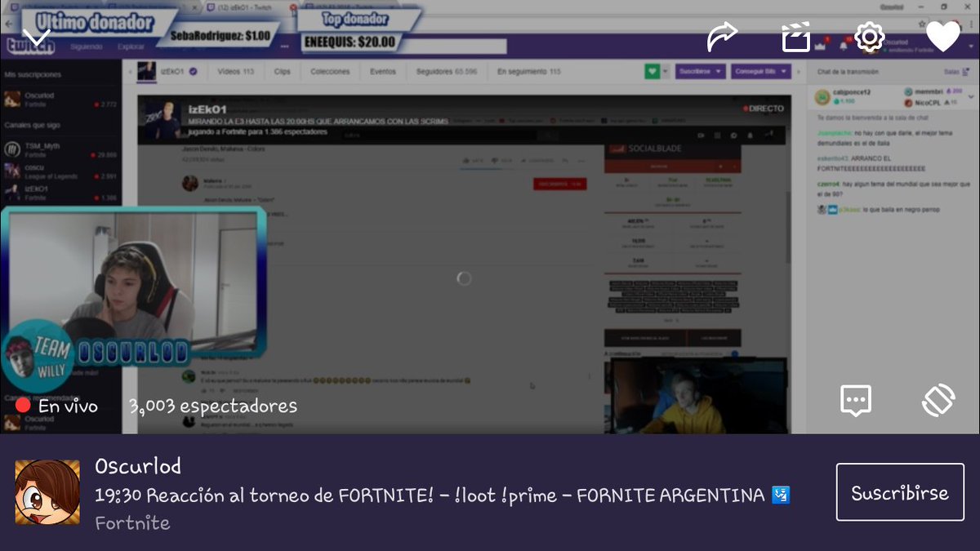This screenshot has height=551, width=980.
Task: Click the purple Suscribirse dropdown in stream
Action: coord(701,72)
